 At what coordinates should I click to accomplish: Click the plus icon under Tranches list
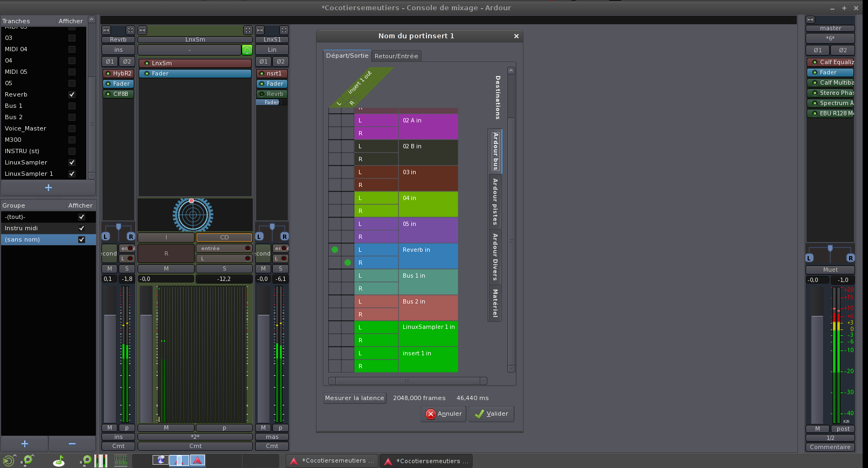(48, 188)
